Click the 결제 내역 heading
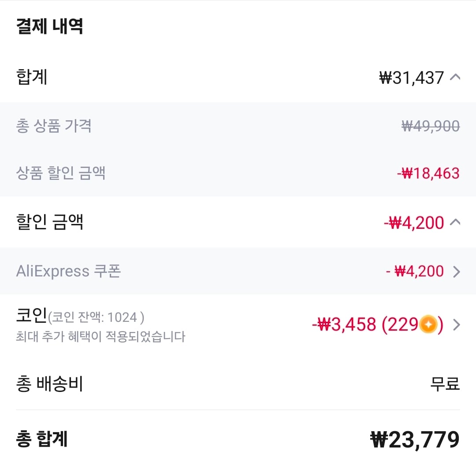The height and width of the screenshot is (466, 476). tap(49, 26)
